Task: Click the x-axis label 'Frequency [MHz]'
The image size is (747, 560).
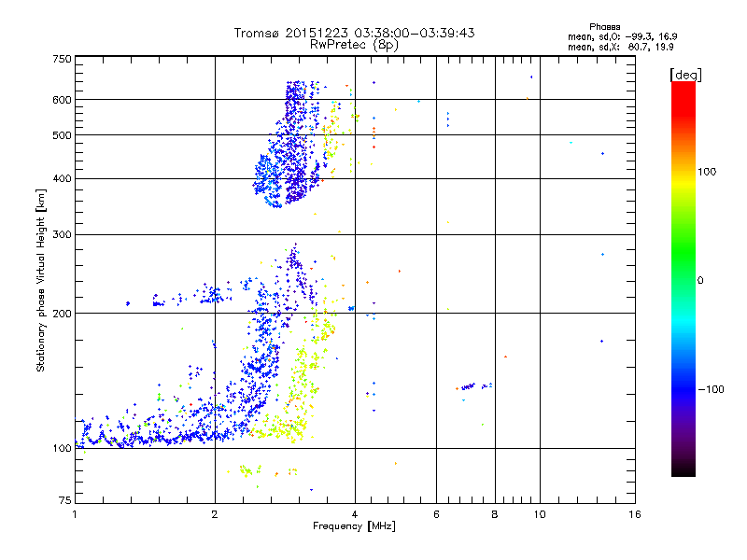Action: coord(354,526)
